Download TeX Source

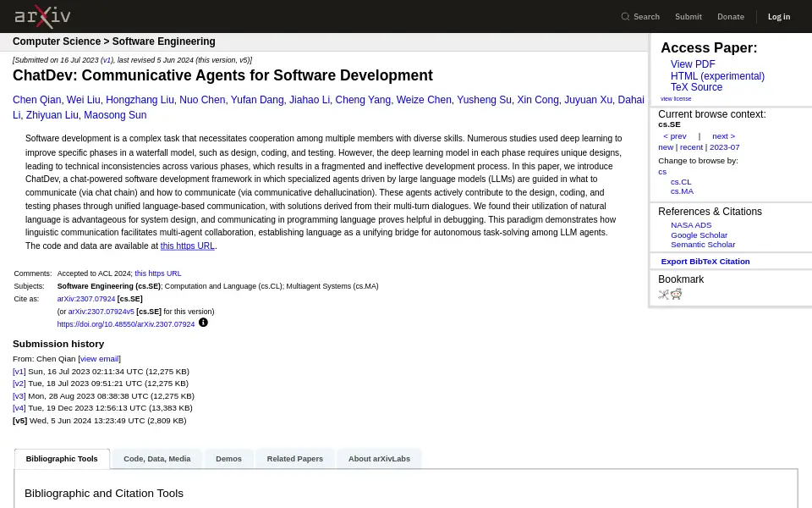coord(696,87)
